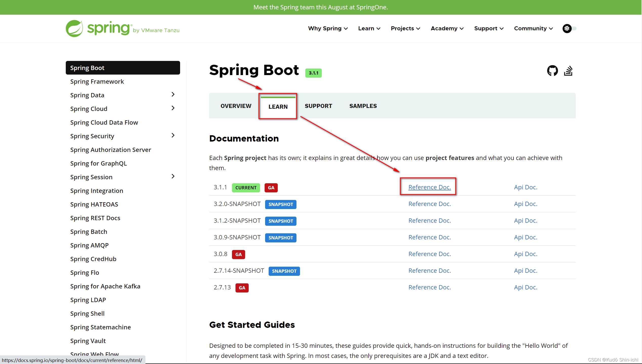Open Api Doc. for 2.7.14-SNAPSHOT

[x=526, y=270]
